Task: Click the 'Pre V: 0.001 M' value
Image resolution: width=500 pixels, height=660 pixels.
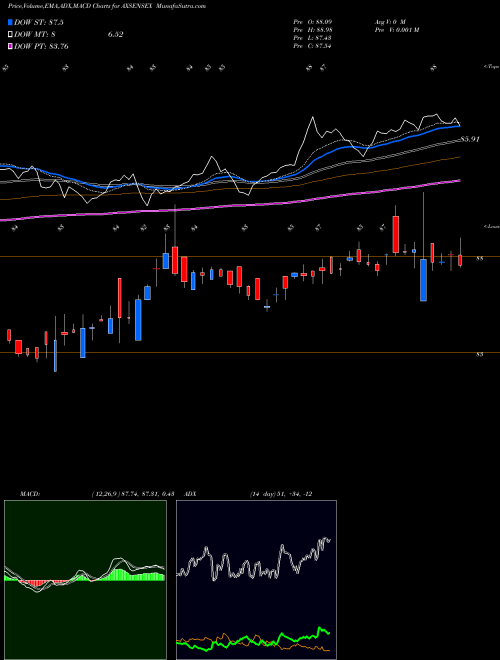Action: (x=396, y=30)
